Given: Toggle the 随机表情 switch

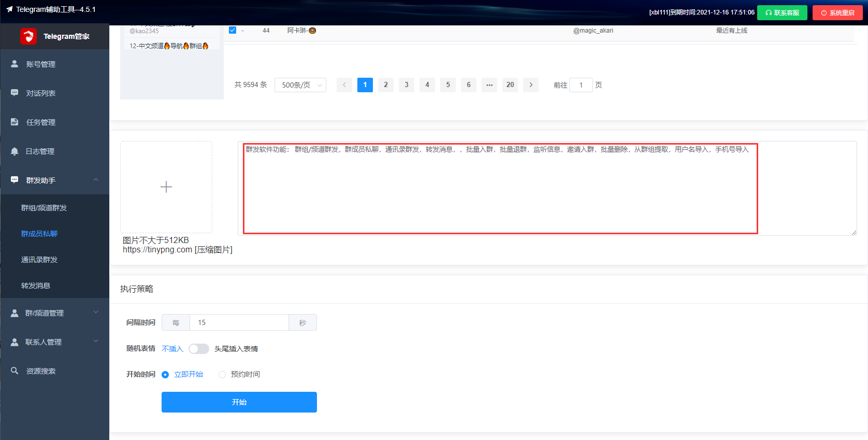Looking at the screenshot, I should coord(199,349).
